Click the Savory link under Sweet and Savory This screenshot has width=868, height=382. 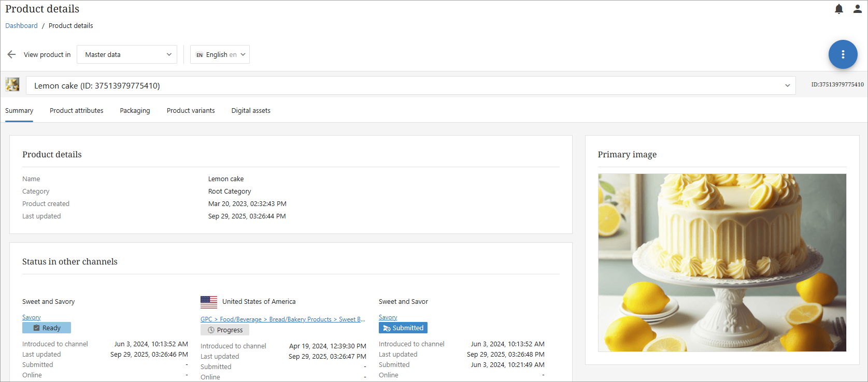tap(32, 317)
